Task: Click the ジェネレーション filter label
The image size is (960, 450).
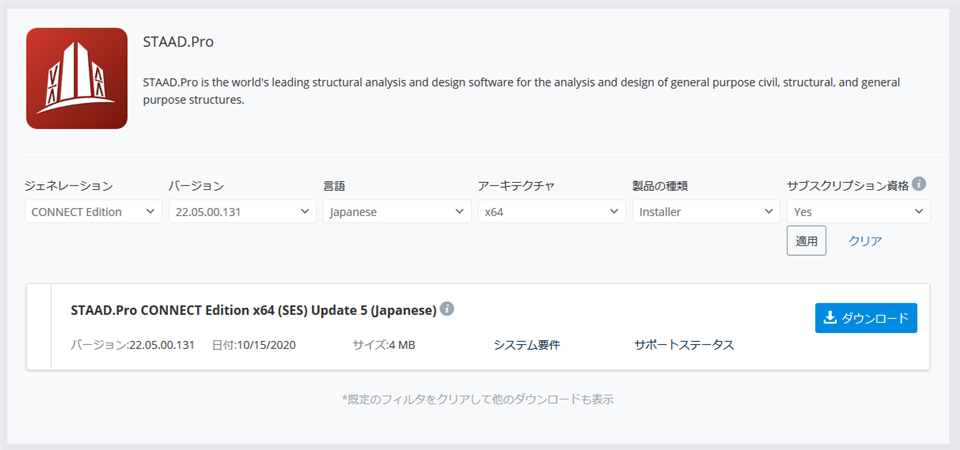Action: pos(69,186)
